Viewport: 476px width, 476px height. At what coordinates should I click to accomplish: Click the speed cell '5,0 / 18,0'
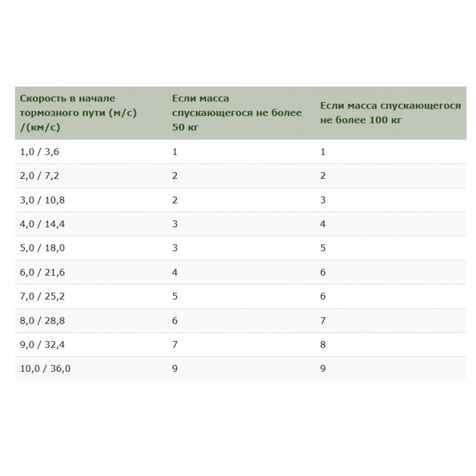point(42,248)
